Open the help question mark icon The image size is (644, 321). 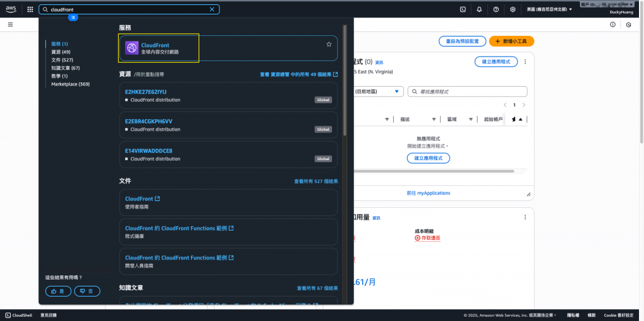[x=496, y=9]
